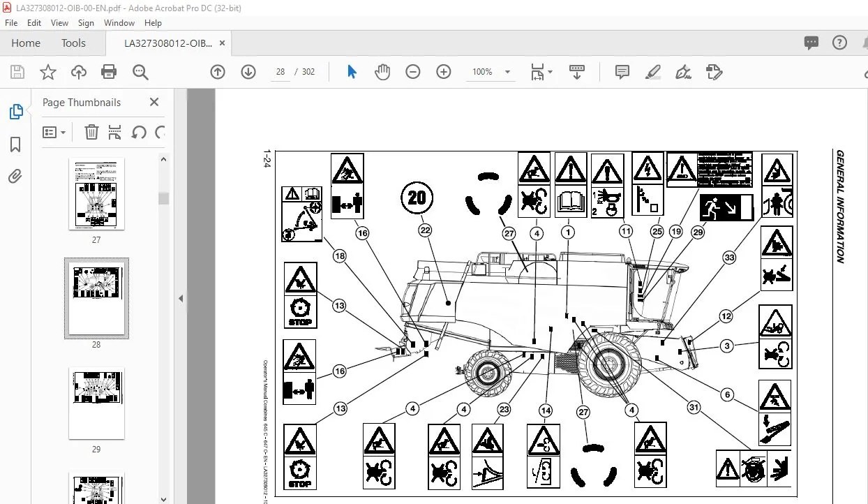Show Page Thumbnails sidebar icon
Image resolution: width=868 pixels, height=504 pixels.
15,112
